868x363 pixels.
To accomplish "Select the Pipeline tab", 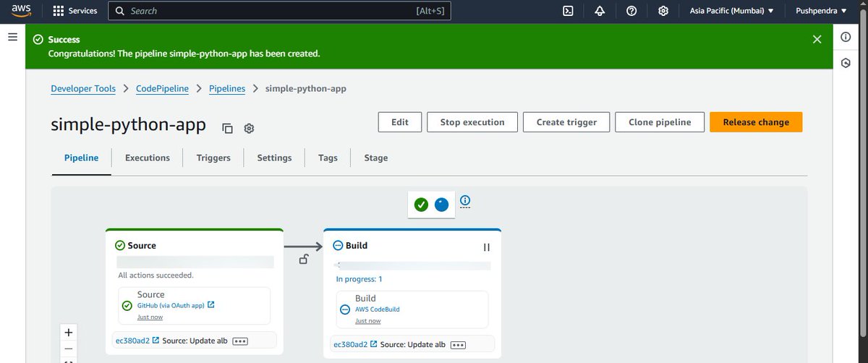I will click(81, 158).
